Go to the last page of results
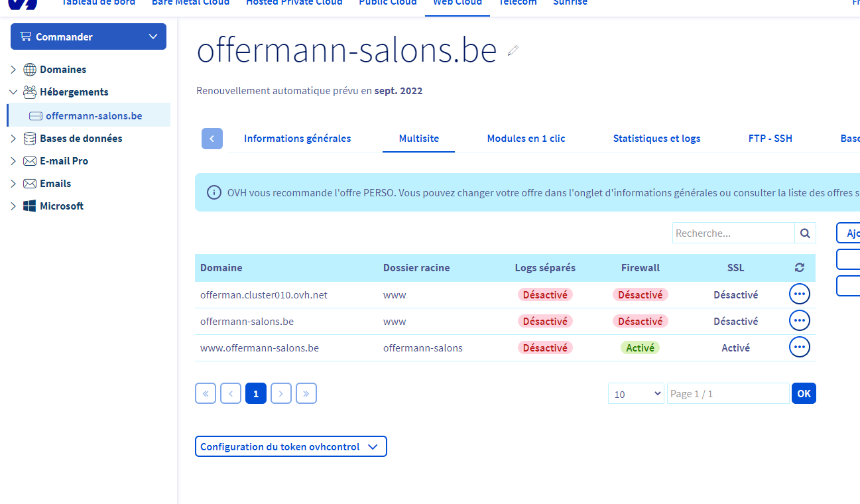The width and height of the screenshot is (860, 504). point(306,393)
